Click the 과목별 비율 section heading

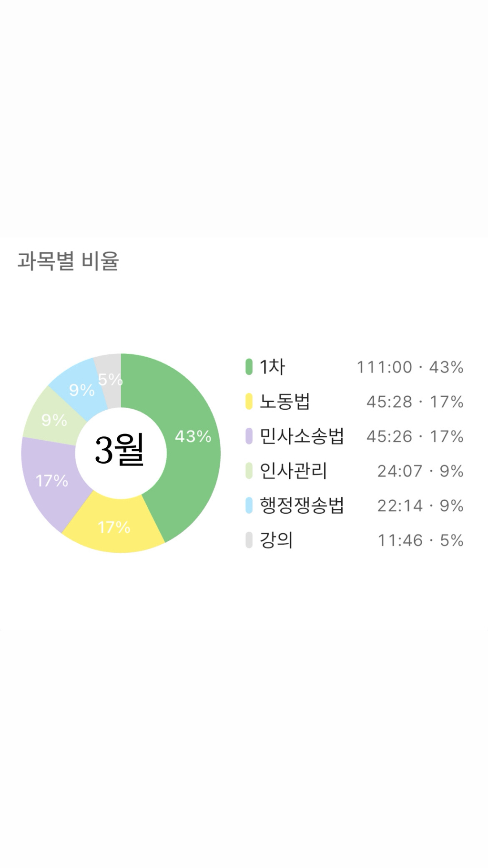coord(68,261)
